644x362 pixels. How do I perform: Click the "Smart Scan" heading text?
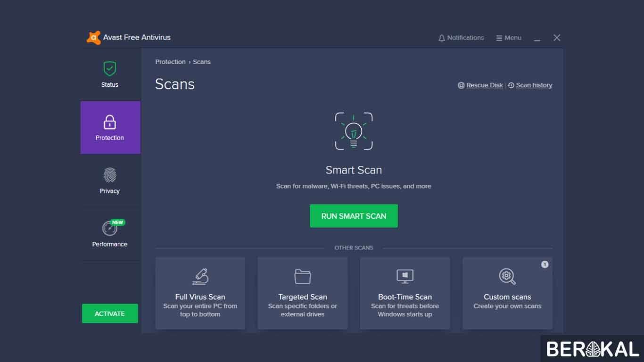click(x=354, y=170)
